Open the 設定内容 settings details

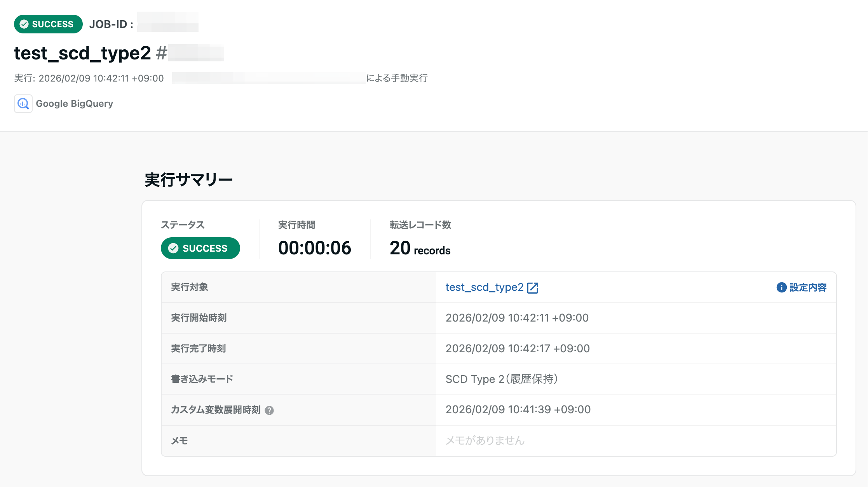click(807, 287)
